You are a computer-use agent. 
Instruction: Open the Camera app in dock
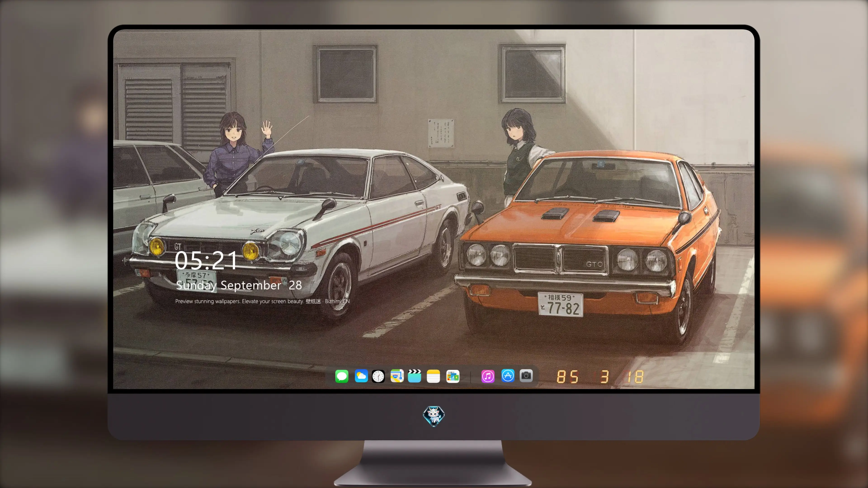[x=526, y=375]
